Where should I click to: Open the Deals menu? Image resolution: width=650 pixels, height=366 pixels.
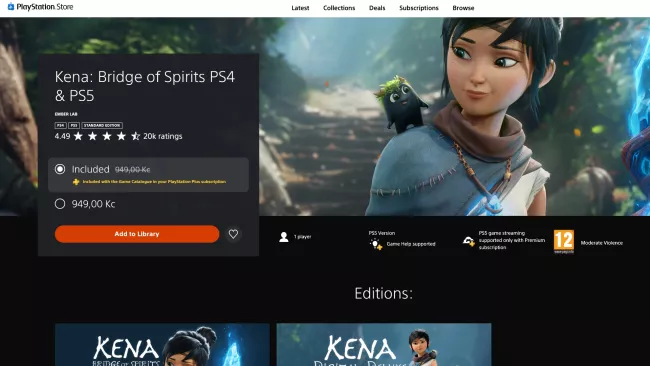(377, 8)
